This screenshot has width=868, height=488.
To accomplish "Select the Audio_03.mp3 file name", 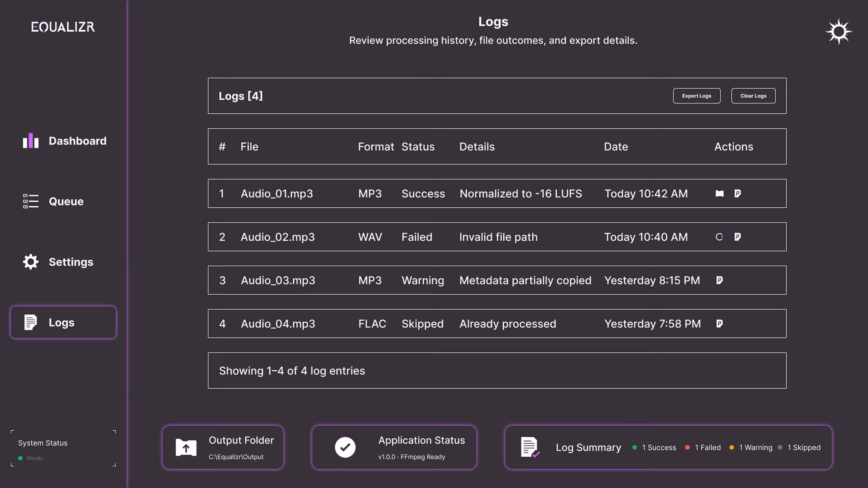I will pyautogui.click(x=278, y=281).
